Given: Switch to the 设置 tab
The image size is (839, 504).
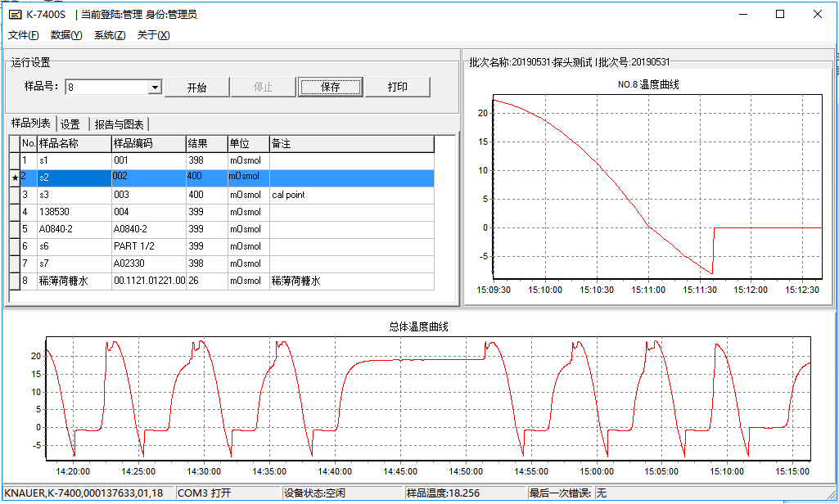Looking at the screenshot, I should (x=70, y=124).
